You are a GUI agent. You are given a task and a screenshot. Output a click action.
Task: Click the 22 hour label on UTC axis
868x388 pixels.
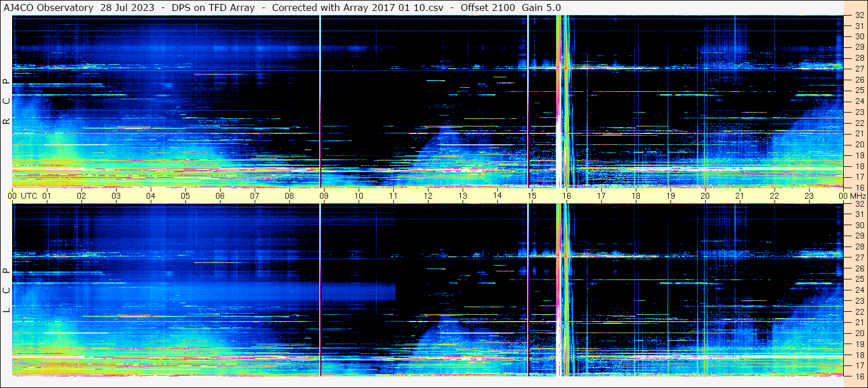(x=774, y=196)
